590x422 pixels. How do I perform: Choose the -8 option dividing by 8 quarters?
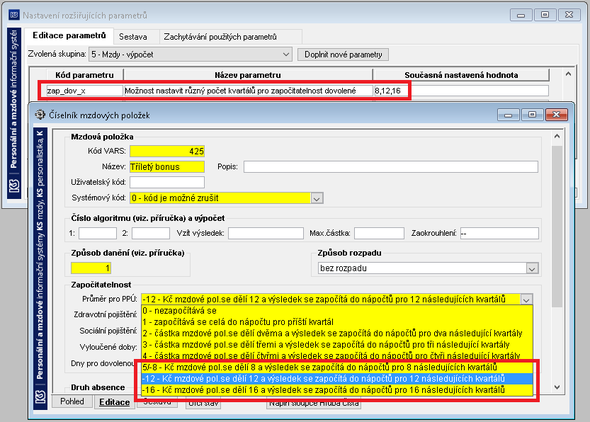[x=337, y=367]
